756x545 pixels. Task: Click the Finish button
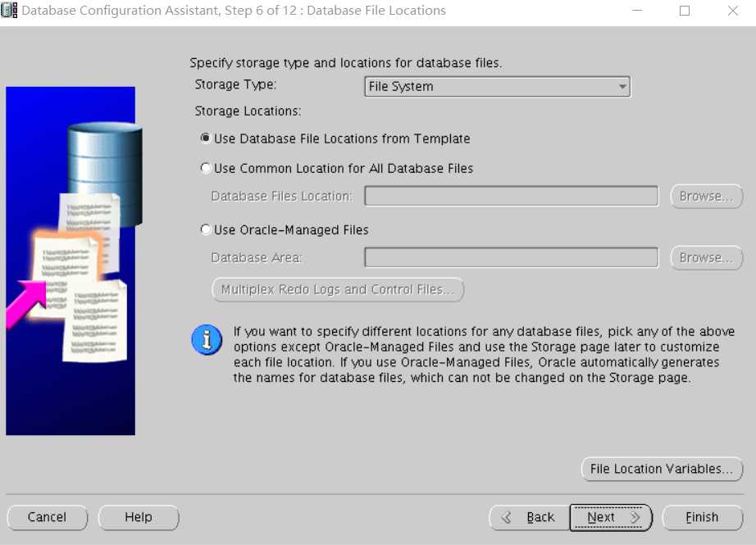click(703, 517)
